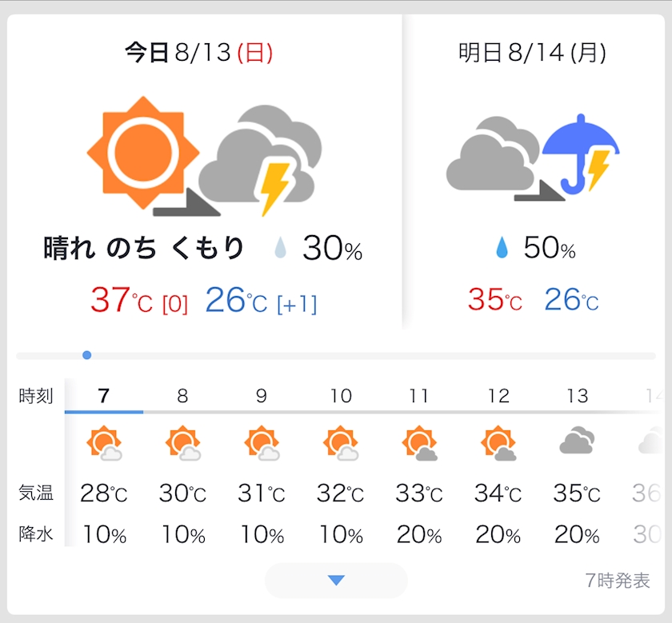This screenshot has width=672, height=623.
Task: Click the blue raindrop beside 50%
Action: pos(502,249)
